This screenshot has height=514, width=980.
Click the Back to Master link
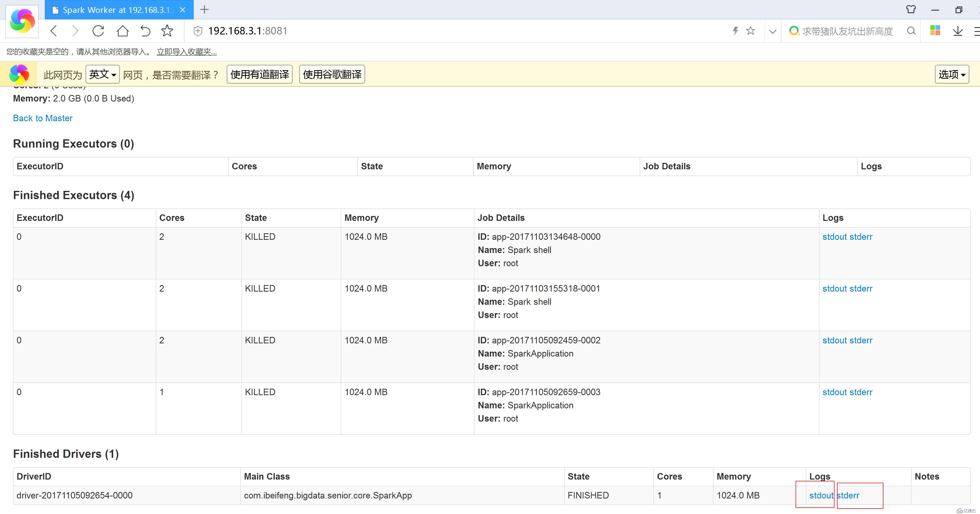tap(43, 118)
